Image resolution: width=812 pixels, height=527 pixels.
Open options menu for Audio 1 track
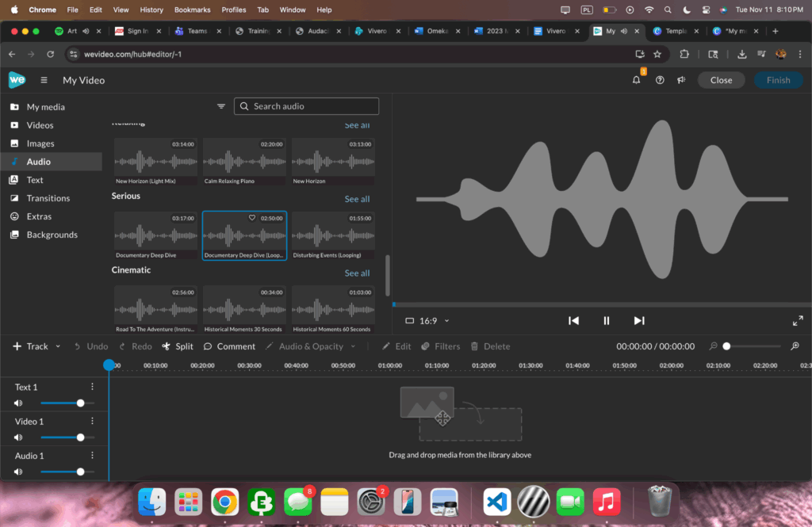click(x=92, y=455)
